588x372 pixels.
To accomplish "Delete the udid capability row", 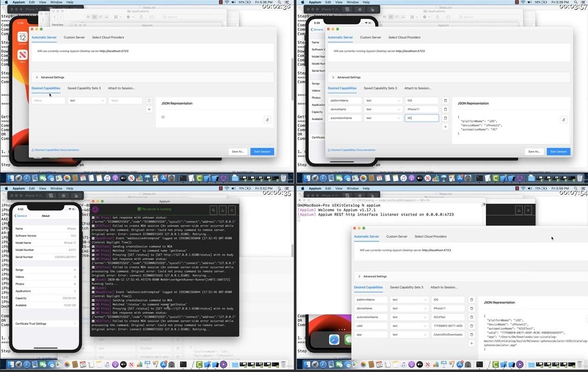I will click(471, 326).
